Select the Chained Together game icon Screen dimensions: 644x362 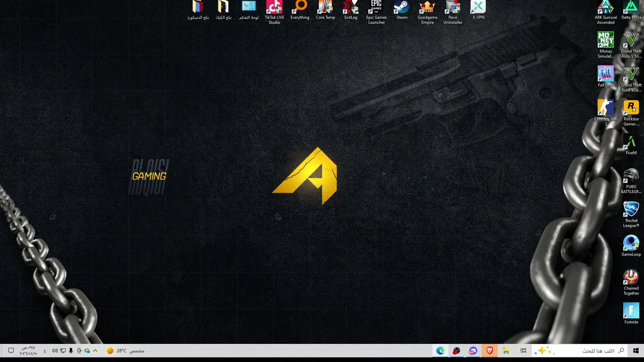(631, 283)
